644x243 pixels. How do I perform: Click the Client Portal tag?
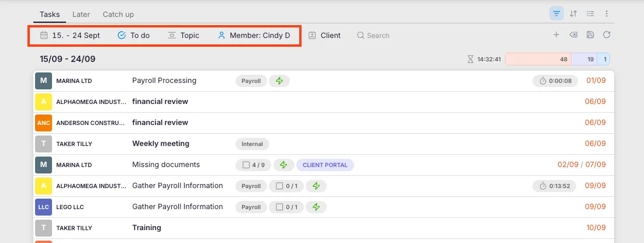(x=325, y=165)
